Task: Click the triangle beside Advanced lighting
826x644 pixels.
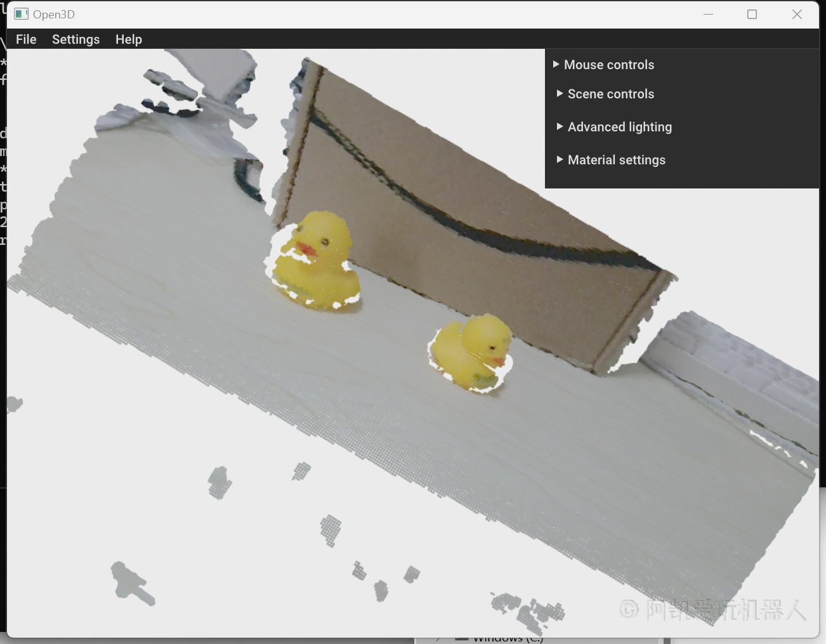Action: [x=560, y=126]
